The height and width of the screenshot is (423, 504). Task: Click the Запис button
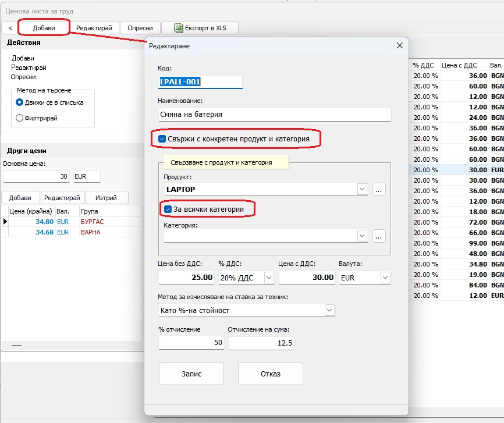(191, 374)
